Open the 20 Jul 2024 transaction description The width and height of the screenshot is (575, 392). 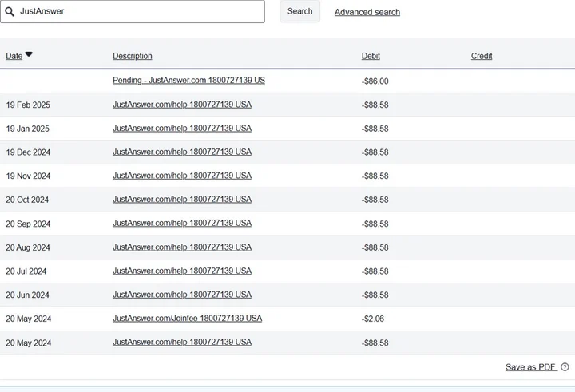(x=182, y=271)
